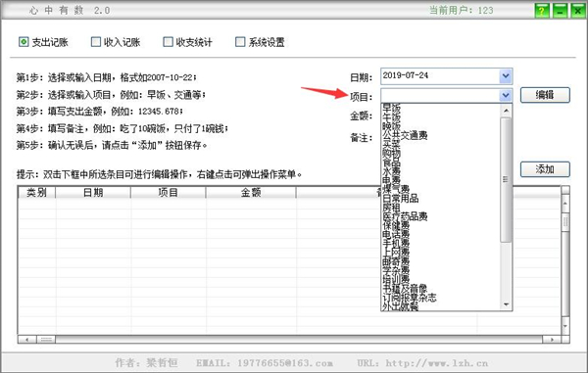This screenshot has height=373, width=588.
Task: Click the table's vertical scroll-down arrow
Action: click(565, 326)
